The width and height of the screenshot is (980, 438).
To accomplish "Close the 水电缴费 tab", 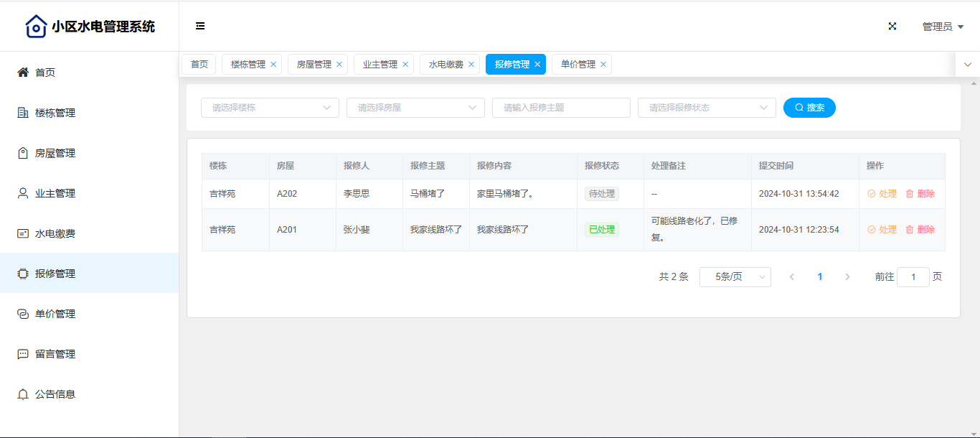I will 471,65.
